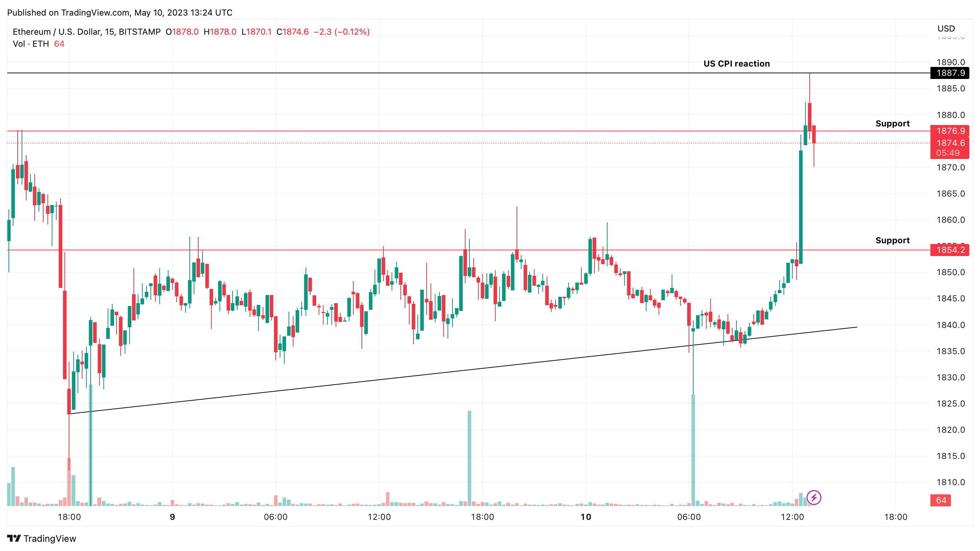The height and width of the screenshot is (551, 980).
Task: Click the 05:49 countdown timer label
Action: point(948,153)
